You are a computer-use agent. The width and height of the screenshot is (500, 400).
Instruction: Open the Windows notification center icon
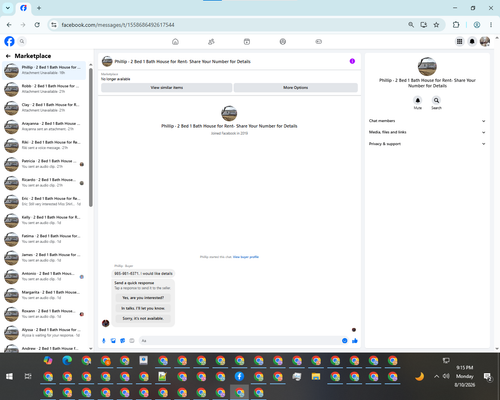tap(488, 377)
